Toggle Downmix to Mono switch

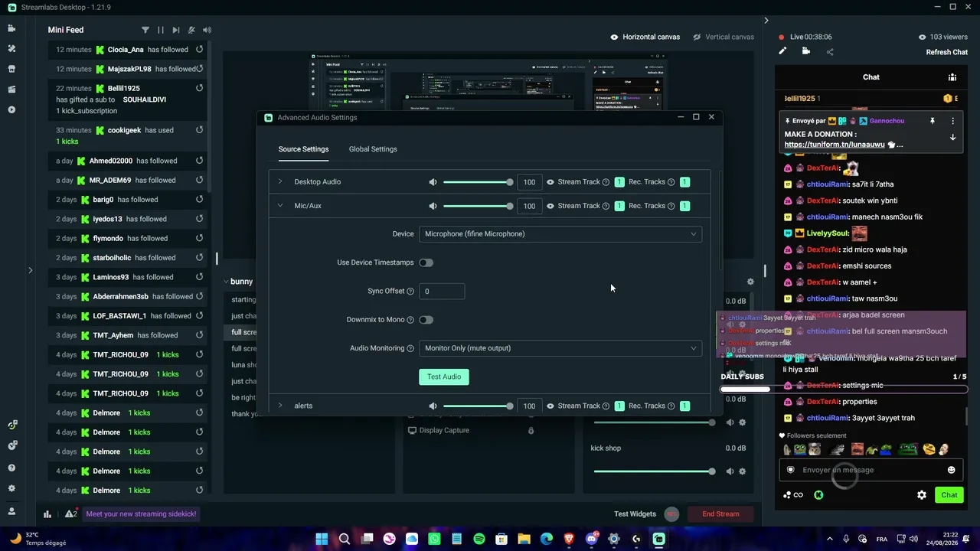[x=426, y=320]
